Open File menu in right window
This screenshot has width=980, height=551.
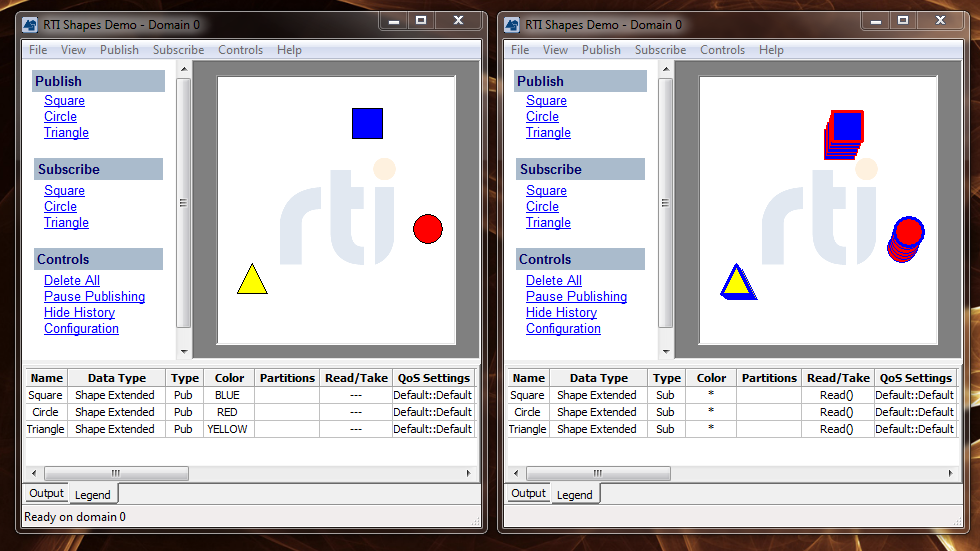(x=520, y=50)
